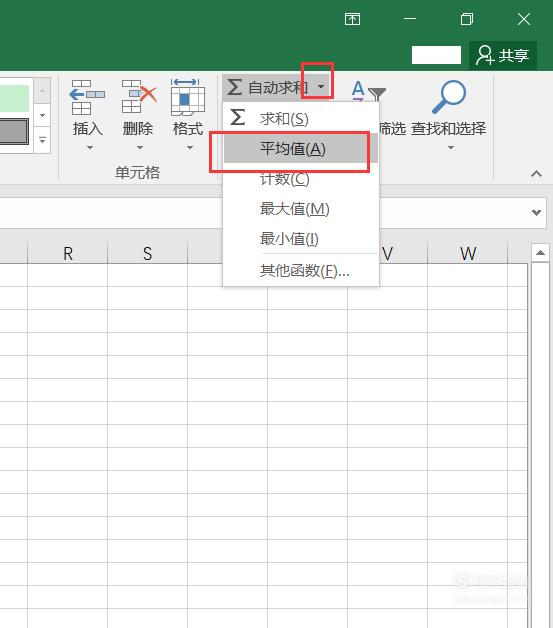Image resolution: width=553 pixels, height=628 pixels.
Task: Click the 插入 label
Action: [88, 129]
